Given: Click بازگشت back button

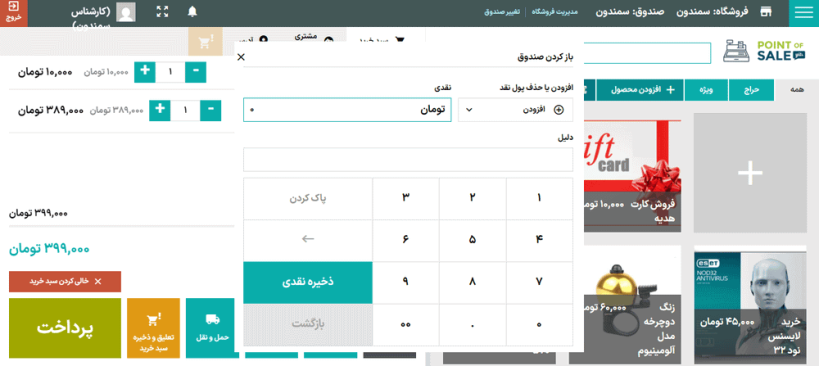Looking at the screenshot, I should (308, 324).
